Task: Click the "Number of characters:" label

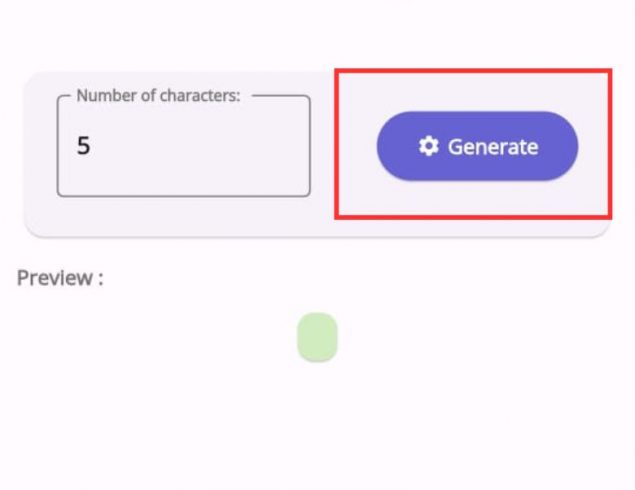Action: pyautogui.click(x=158, y=97)
